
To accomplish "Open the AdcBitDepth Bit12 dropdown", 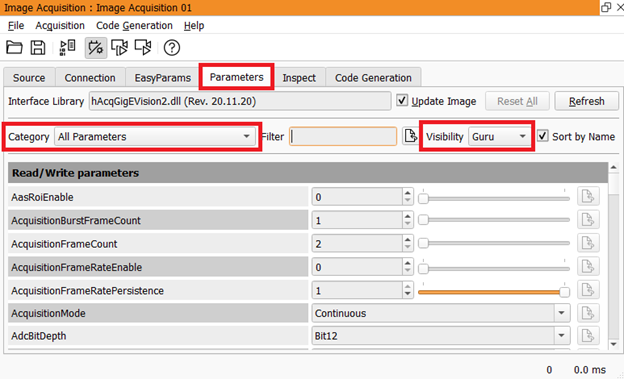I will click(x=441, y=336).
